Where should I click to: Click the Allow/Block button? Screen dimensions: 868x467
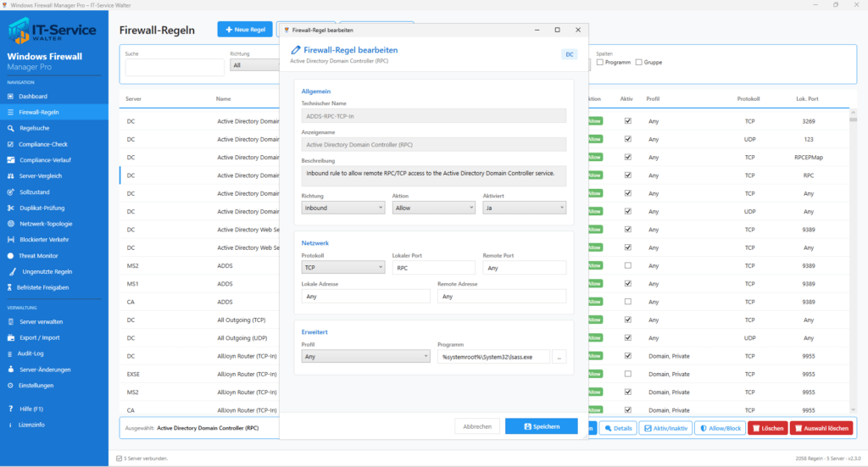click(721, 428)
